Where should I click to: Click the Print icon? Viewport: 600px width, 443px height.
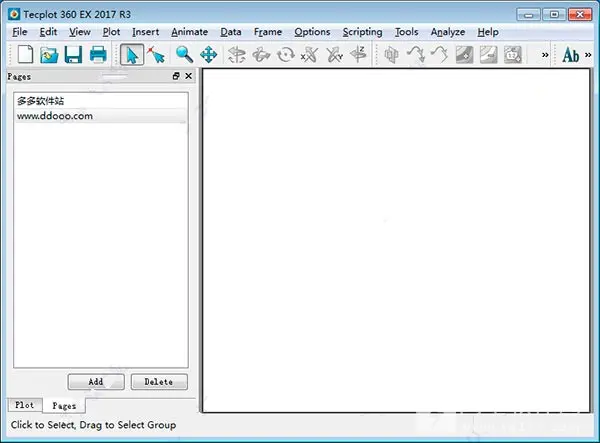pyautogui.click(x=98, y=55)
